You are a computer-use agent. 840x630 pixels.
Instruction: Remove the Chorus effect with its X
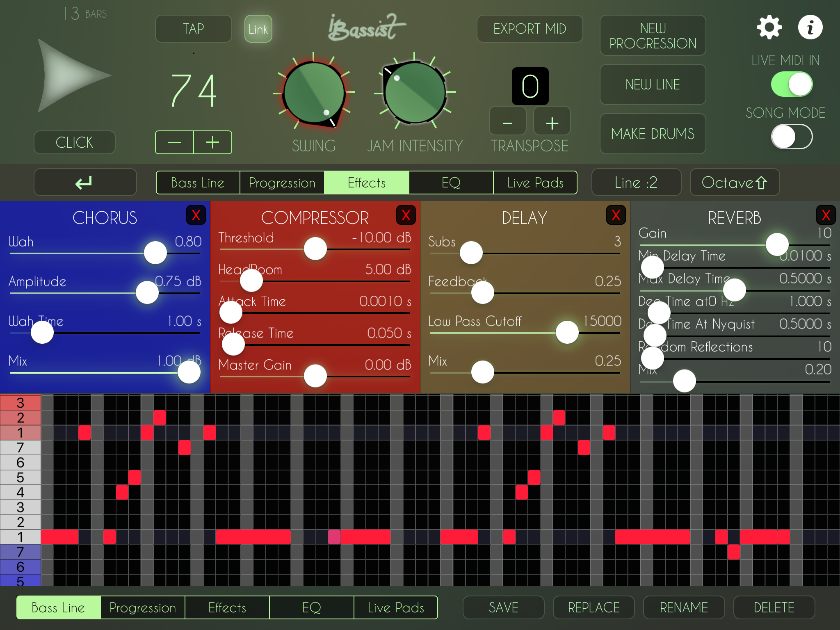(x=196, y=215)
